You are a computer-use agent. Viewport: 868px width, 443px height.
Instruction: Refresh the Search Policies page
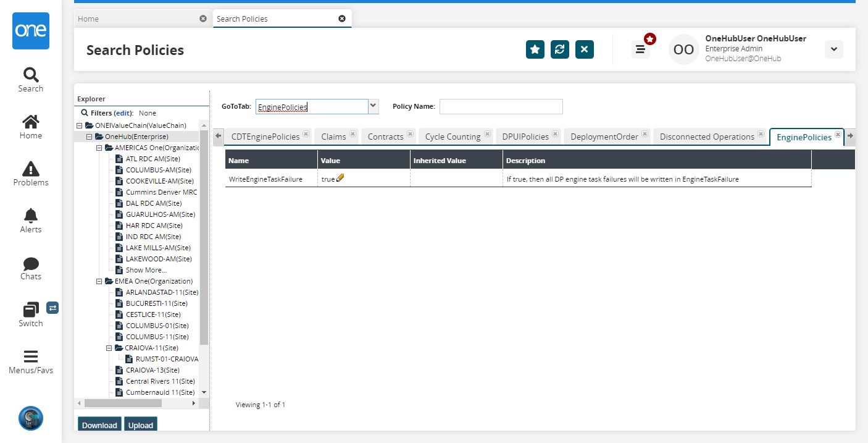[x=560, y=49]
